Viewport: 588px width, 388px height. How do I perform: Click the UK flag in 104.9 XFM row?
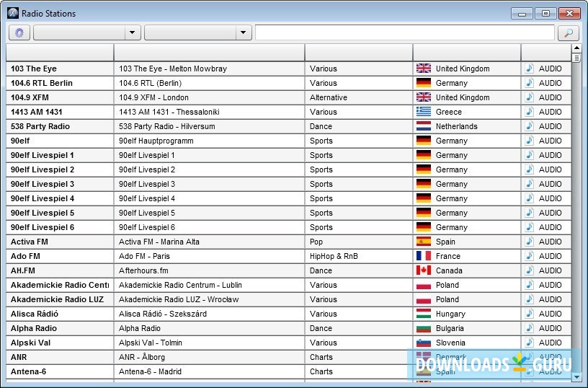(x=424, y=97)
